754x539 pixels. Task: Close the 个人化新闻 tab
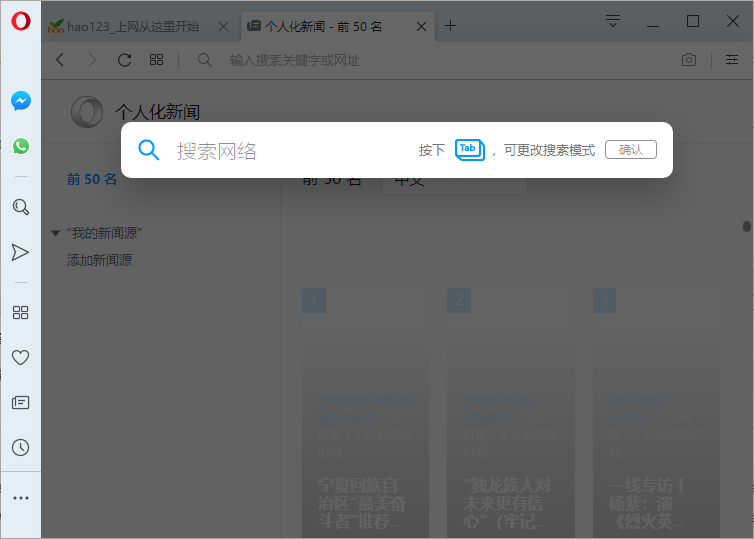tap(421, 27)
